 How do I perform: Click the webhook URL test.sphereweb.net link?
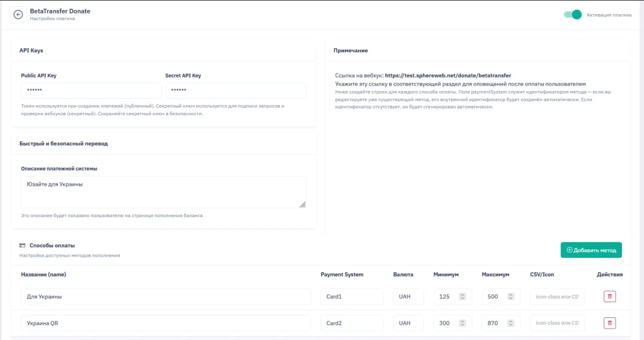point(448,76)
